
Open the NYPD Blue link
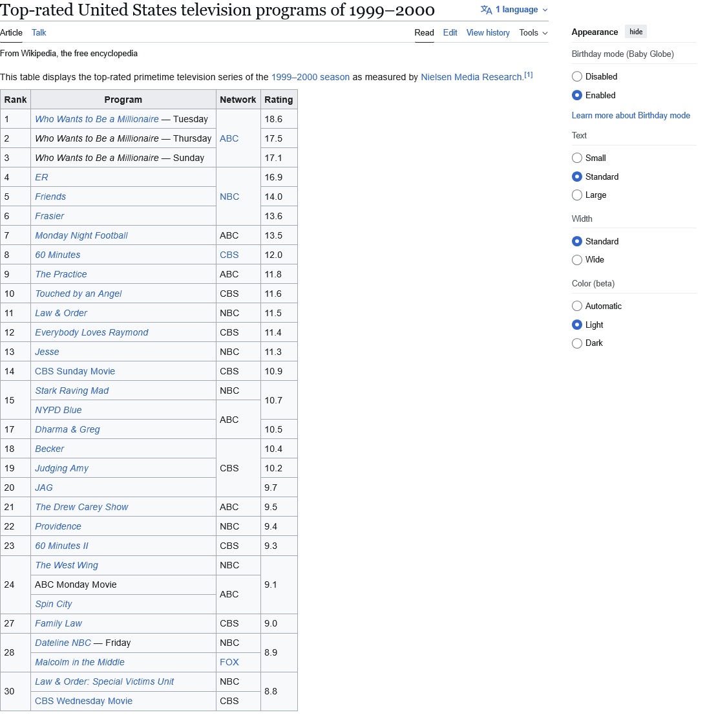coord(58,411)
